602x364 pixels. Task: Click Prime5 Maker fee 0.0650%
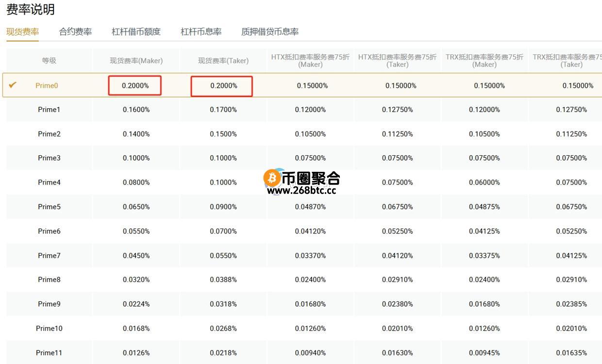[x=136, y=207]
